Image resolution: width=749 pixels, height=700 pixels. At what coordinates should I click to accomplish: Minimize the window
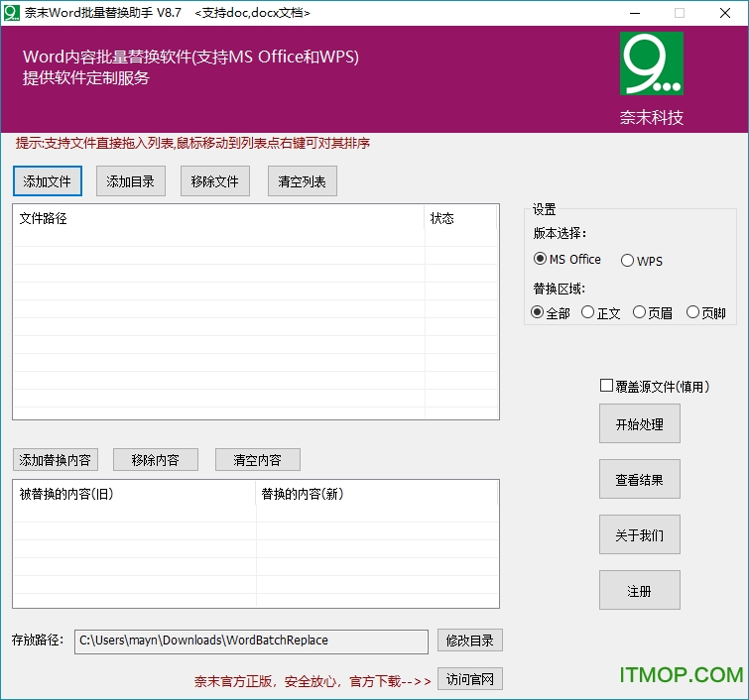(x=635, y=13)
